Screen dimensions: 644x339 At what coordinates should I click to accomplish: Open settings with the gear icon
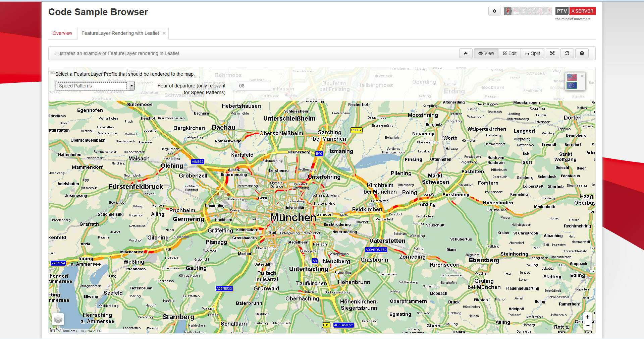(x=494, y=11)
